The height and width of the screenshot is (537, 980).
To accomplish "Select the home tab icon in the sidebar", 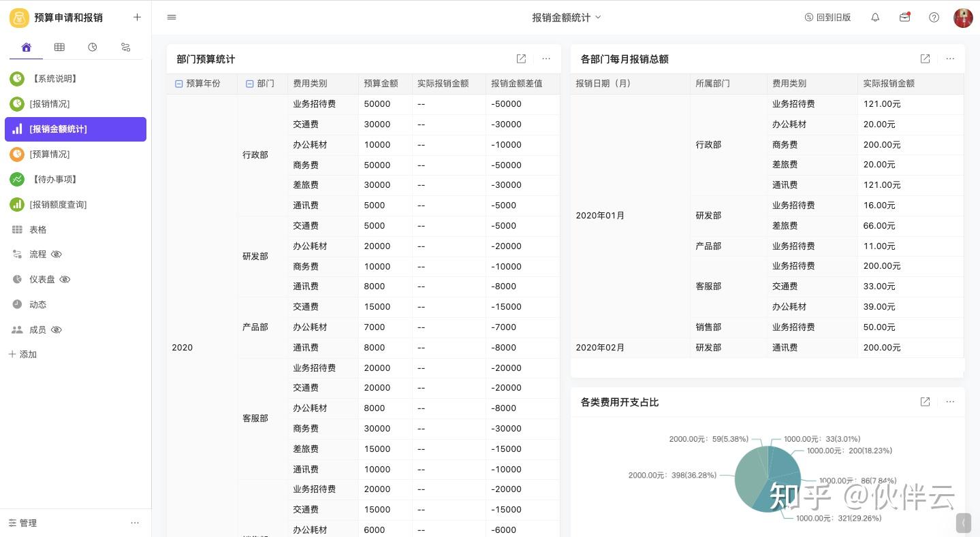I will 26,47.
